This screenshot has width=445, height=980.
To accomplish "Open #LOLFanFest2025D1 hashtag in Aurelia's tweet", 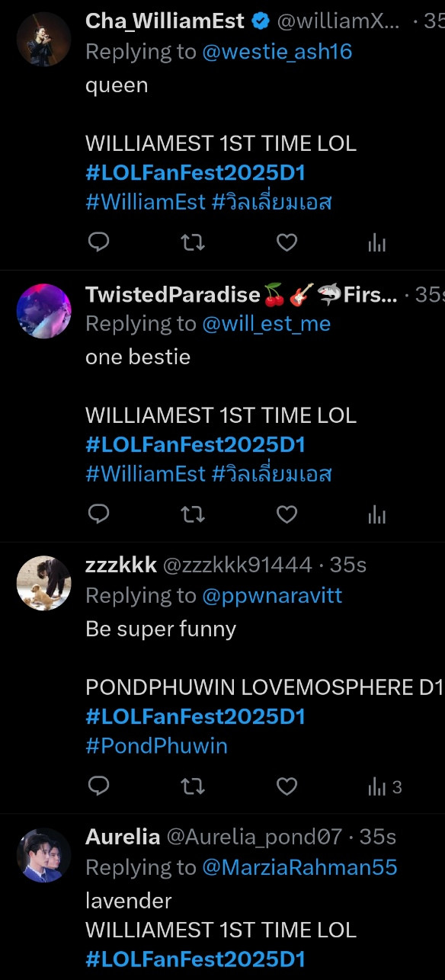I will tap(195, 959).
